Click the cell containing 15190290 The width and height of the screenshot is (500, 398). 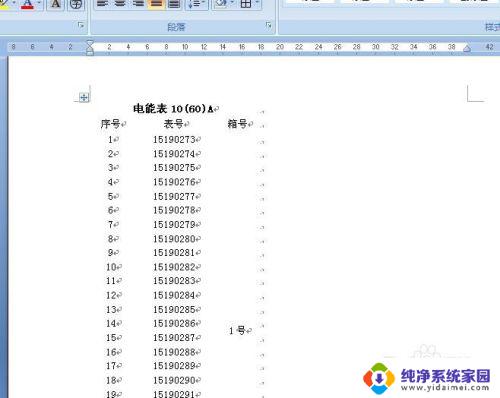pyautogui.click(x=174, y=380)
